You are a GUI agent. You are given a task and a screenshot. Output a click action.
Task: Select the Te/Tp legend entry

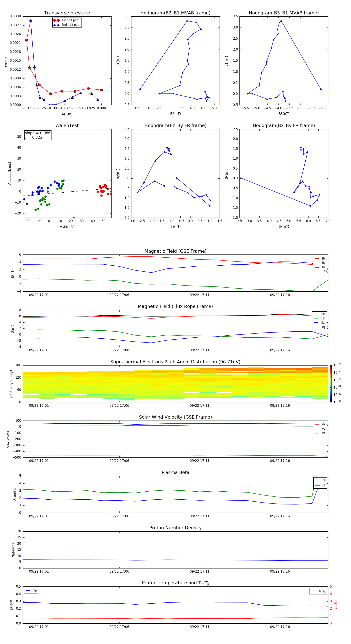coord(318,591)
